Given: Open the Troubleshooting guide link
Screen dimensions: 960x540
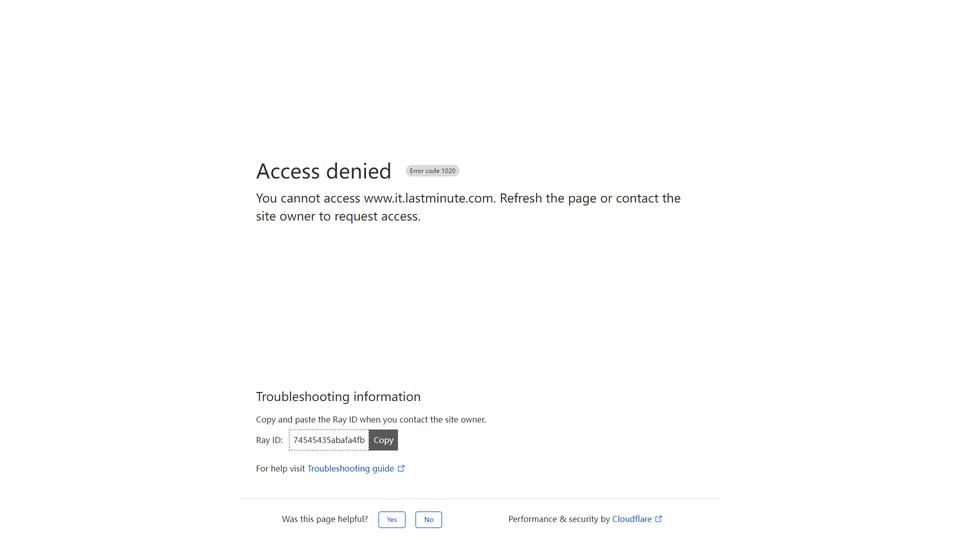Looking at the screenshot, I should pyautogui.click(x=351, y=468).
